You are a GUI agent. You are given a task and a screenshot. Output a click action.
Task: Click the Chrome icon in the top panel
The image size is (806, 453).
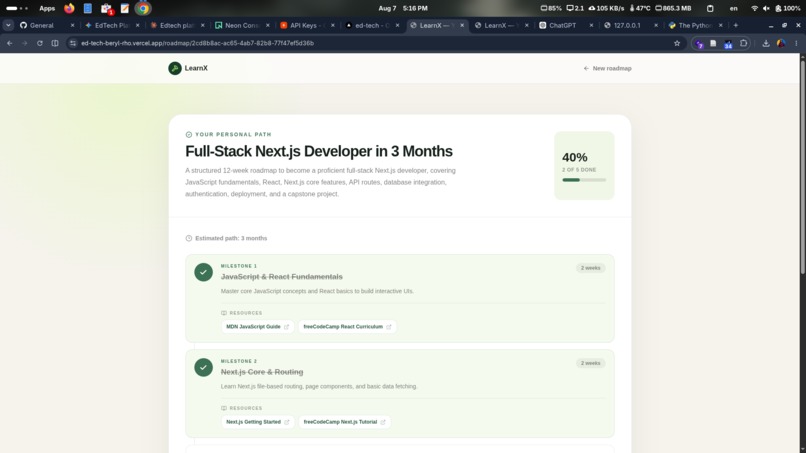pyautogui.click(x=143, y=8)
